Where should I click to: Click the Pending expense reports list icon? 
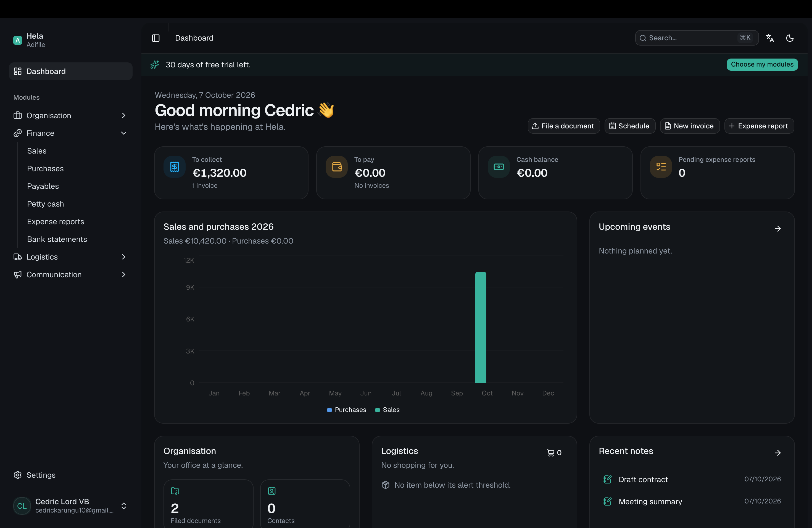661,167
